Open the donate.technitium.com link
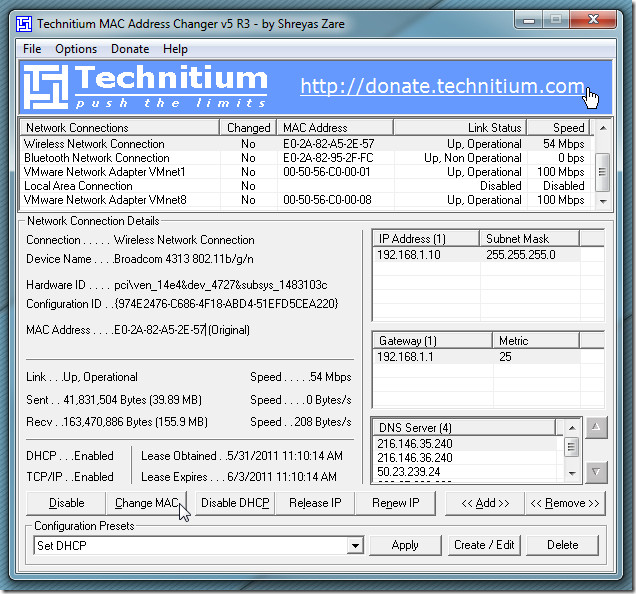 442,86
